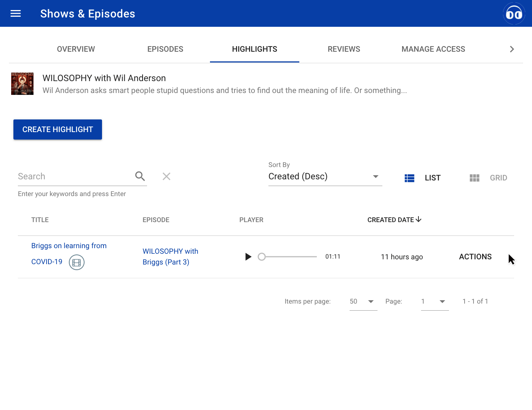
Task: Open the hamburger navigation menu
Action: coord(16,14)
